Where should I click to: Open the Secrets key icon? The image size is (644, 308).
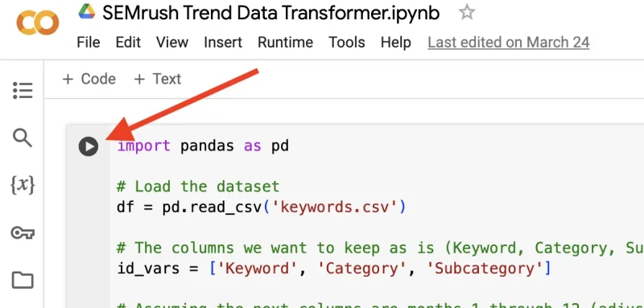point(23,233)
